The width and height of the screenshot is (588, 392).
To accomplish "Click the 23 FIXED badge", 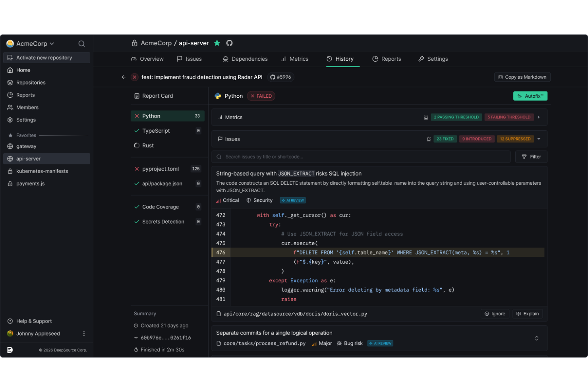I will (445, 139).
